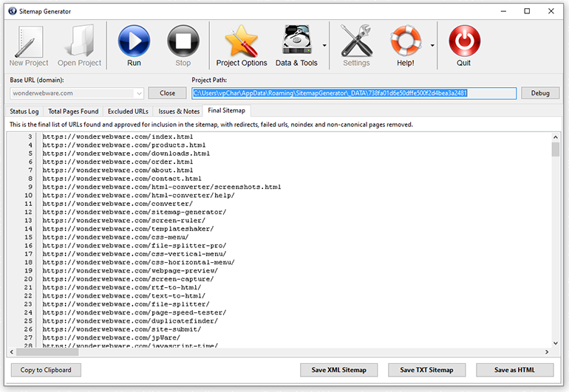
Task: Click the order.html URL line
Action: coord(117,162)
